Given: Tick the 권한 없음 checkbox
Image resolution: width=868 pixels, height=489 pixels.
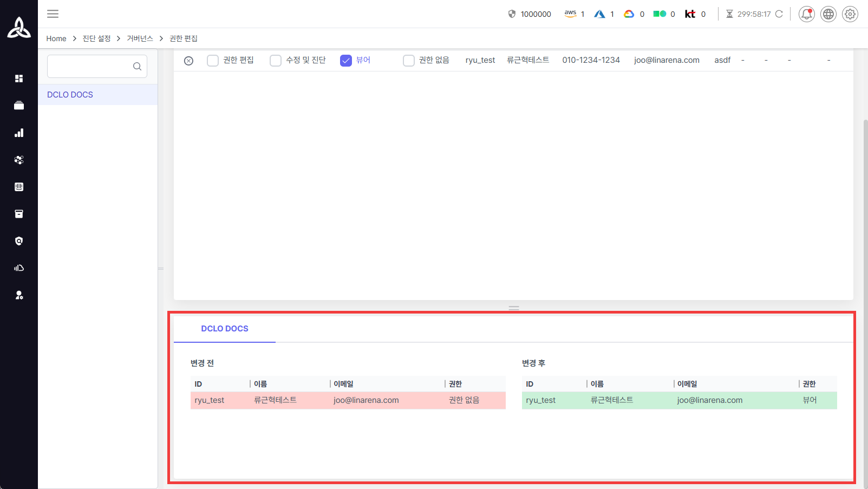Looking at the screenshot, I should point(409,61).
